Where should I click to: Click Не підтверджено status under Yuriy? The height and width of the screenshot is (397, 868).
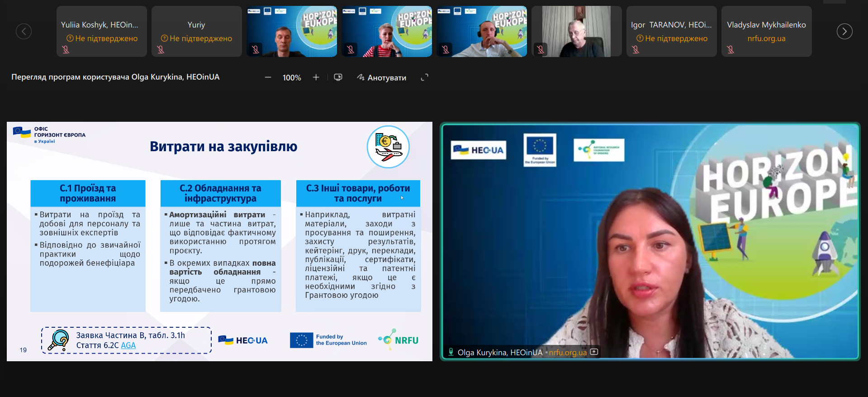point(196,38)
